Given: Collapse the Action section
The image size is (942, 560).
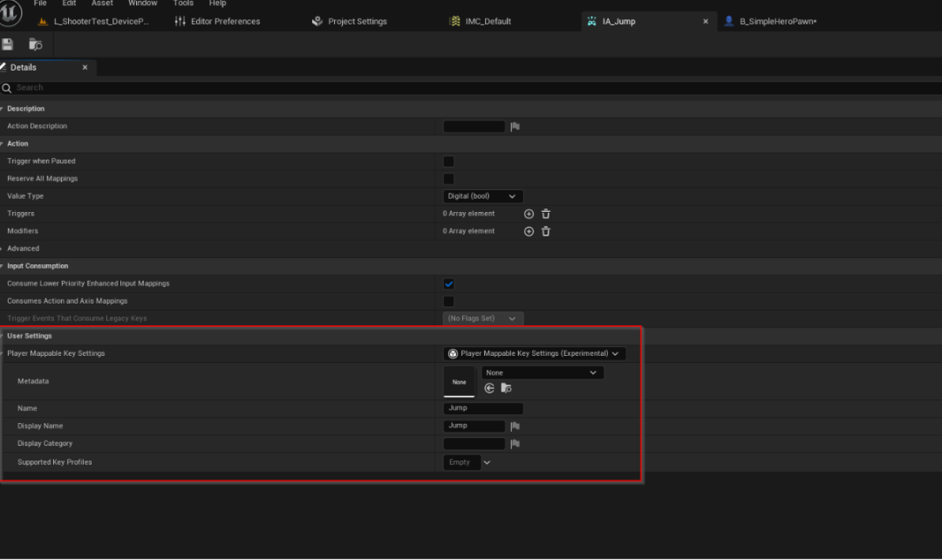Looking at the screenshot, I should [x=2, y=144].
